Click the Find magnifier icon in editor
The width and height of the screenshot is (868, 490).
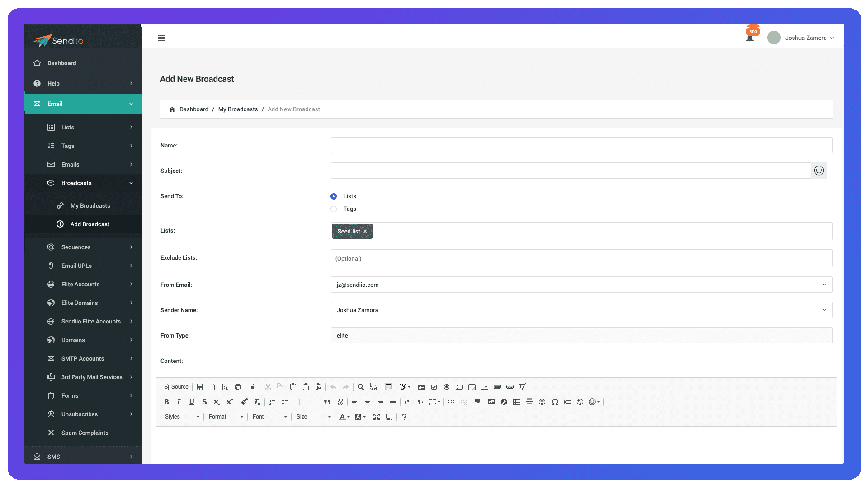pyautogui.click(x=360, y=387)
